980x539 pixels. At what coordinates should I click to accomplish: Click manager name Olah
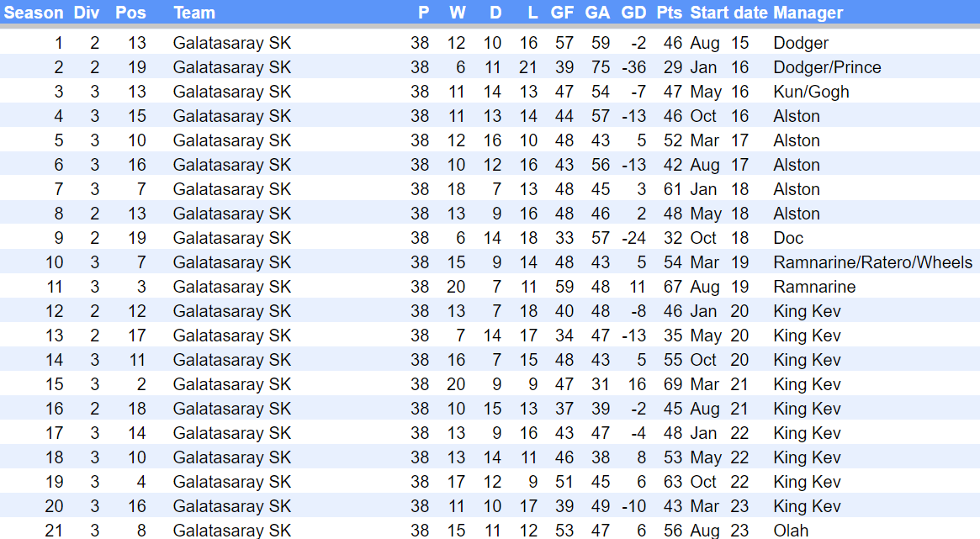[x=791, y=531]
